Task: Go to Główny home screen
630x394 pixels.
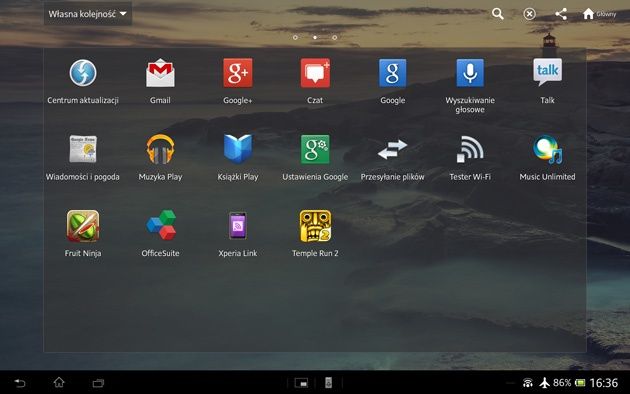Action: (x=599, y=14)
